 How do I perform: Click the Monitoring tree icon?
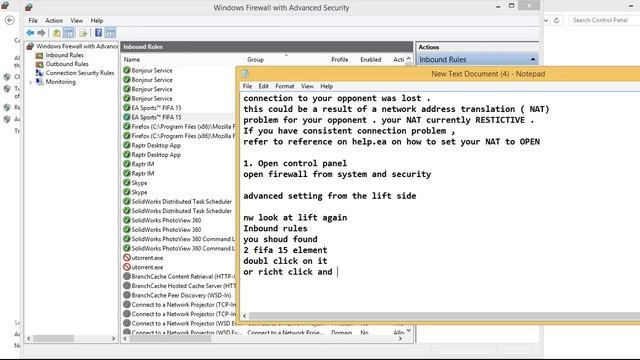click(x=39, y=82)
